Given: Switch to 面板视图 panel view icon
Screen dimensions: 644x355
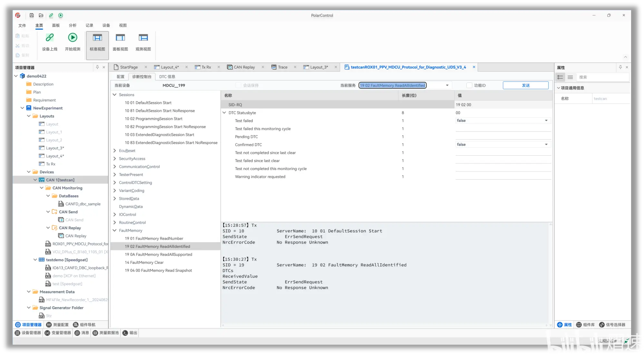Looking at the screenshot, I should coord(120,38).
